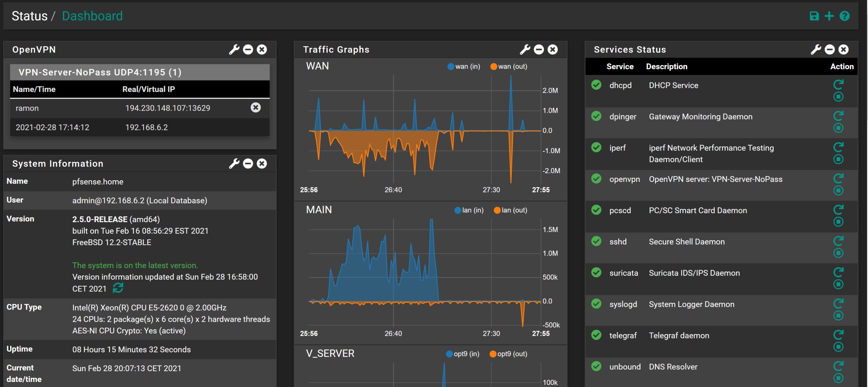Restart the telegraf service
Viewport: 868px width, 387px height.
coord(838,334)
